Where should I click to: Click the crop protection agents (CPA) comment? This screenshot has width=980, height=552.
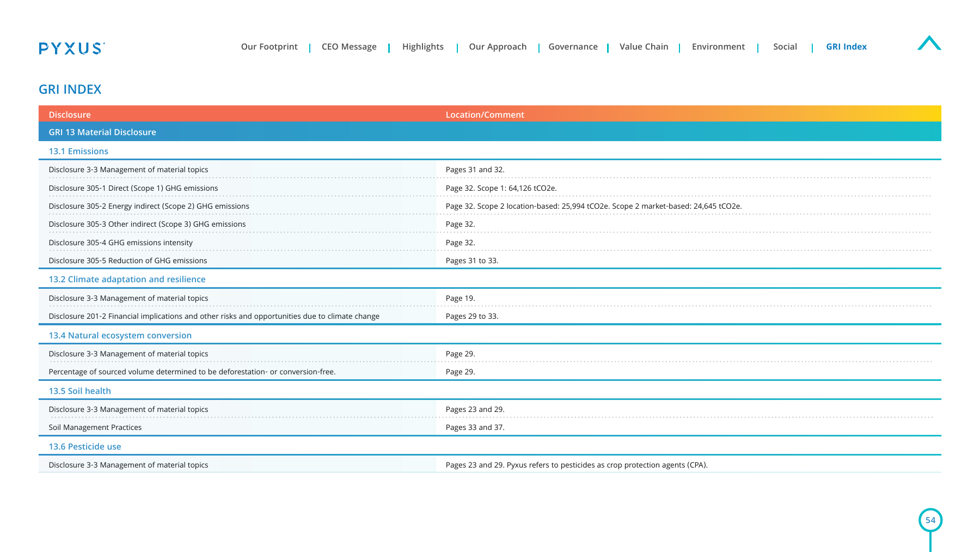(577, 465)
